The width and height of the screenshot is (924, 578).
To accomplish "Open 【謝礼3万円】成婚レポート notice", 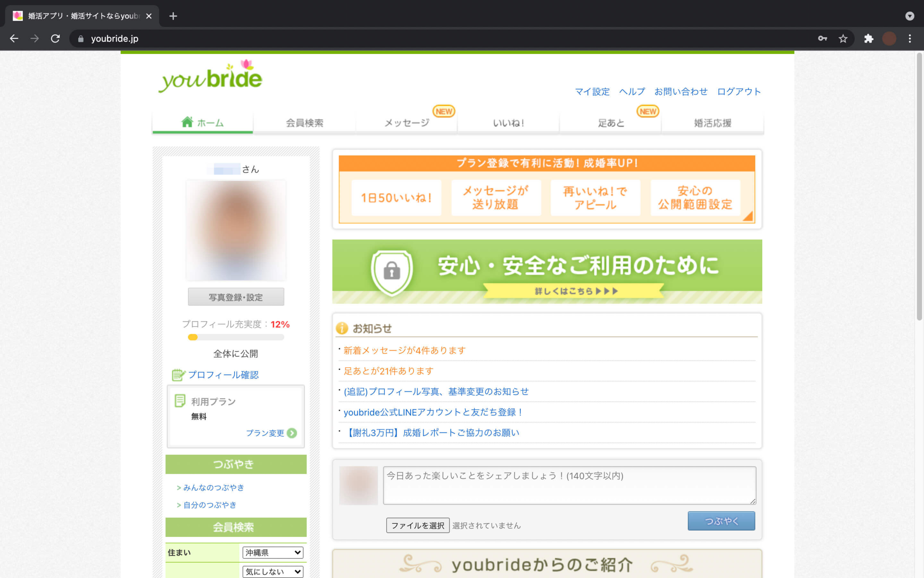I will (431, 433).
